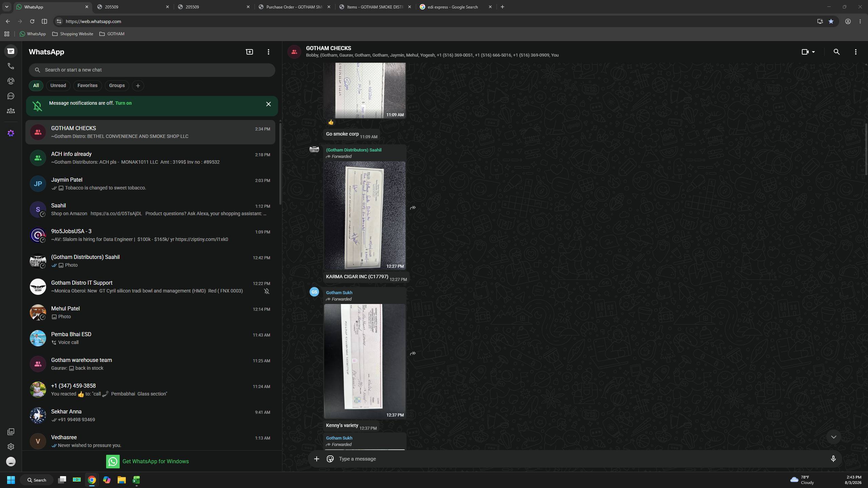Open the chat list three-dot menu

[x=268, y=52]
